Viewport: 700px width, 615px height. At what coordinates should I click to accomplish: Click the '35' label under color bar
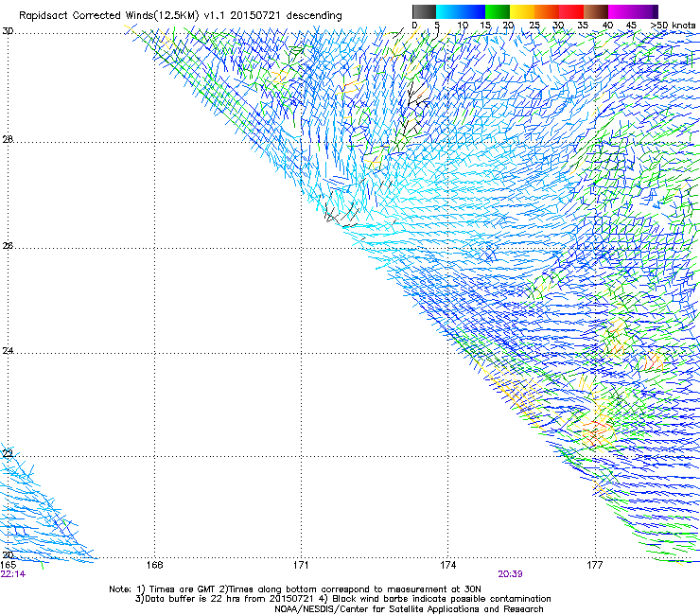(583, 26)
